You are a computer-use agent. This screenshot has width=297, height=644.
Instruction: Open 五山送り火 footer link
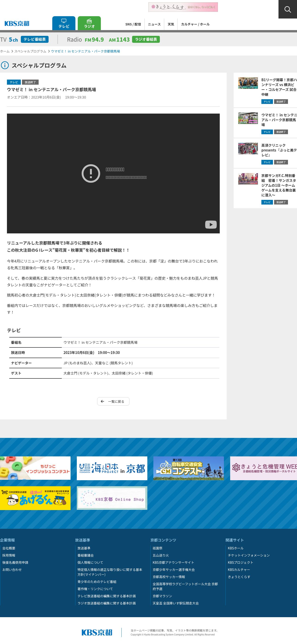click(x=161, y=555)
